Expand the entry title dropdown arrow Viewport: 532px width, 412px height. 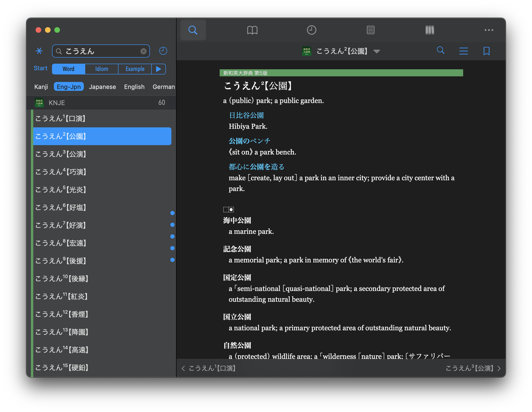coord(377,51)
